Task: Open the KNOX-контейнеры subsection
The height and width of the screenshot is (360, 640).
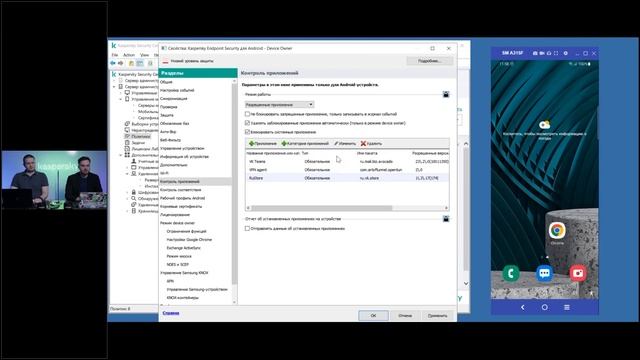Action: tap(182, 298)
